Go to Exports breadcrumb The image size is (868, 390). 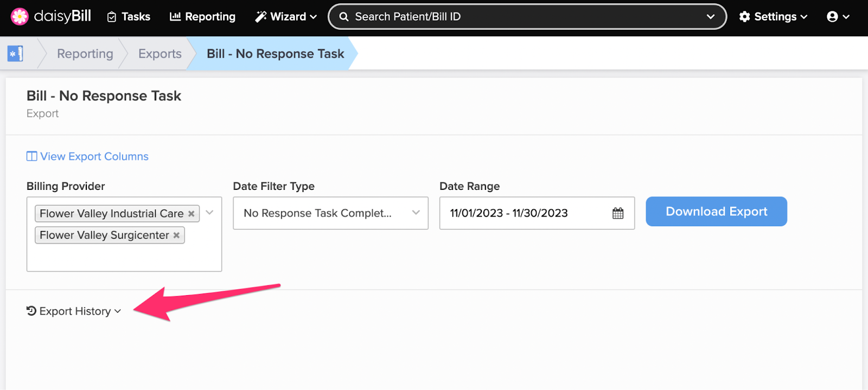[x=160, y=54]
